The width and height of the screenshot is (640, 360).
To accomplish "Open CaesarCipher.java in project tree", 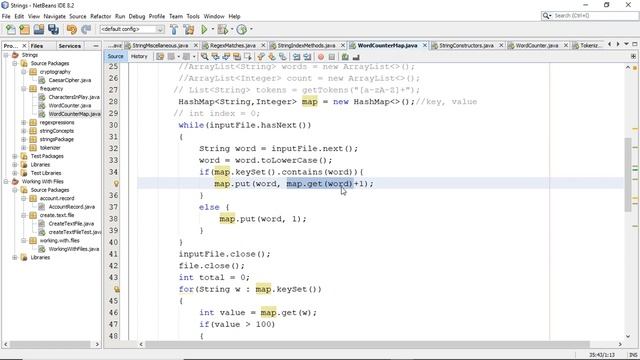I will tap(70, 80).
